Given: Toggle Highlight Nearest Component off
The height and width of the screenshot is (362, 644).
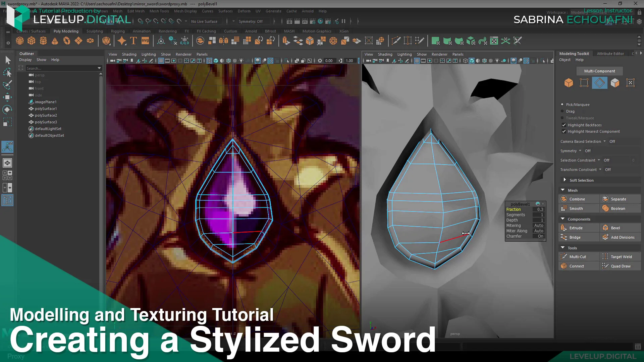Looking at the screenshot, I should tap(564, 131).
